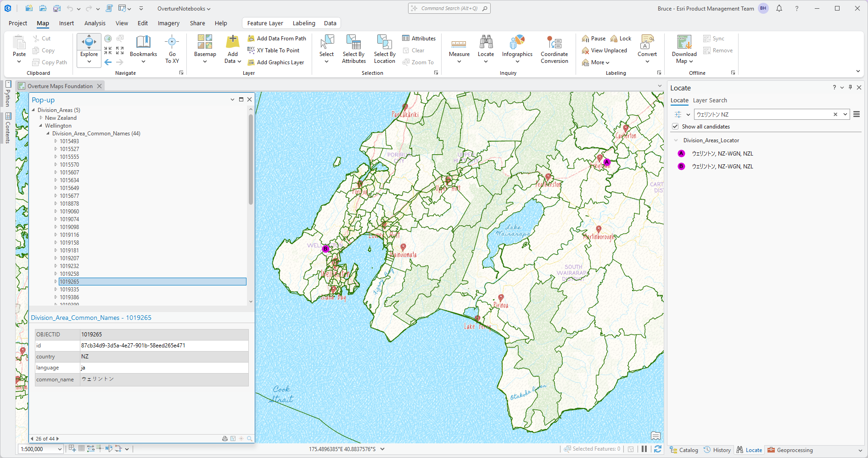Pause drawing button in status bar
868x458 pixels.
644,449
